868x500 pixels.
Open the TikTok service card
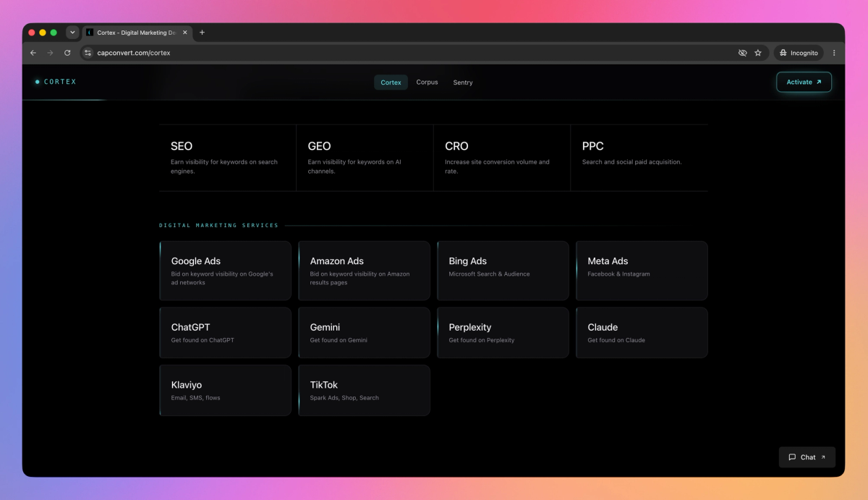click(x=364, y=391)
